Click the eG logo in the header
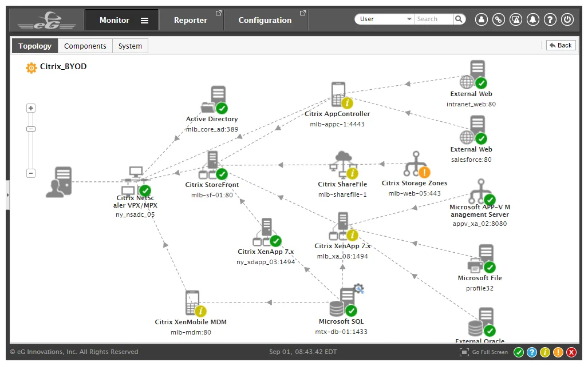This screenshot has width=588, height=366. pos(47,20)
